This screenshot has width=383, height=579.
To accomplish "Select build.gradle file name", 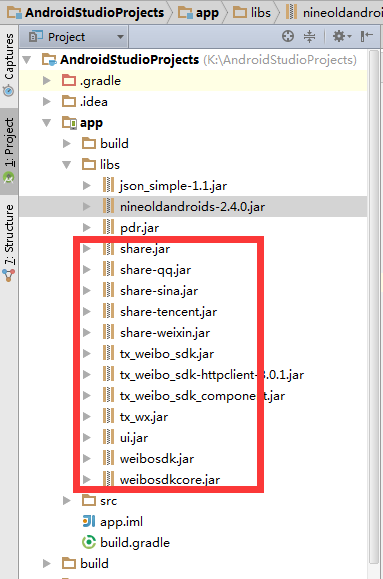I will point(135,543).
